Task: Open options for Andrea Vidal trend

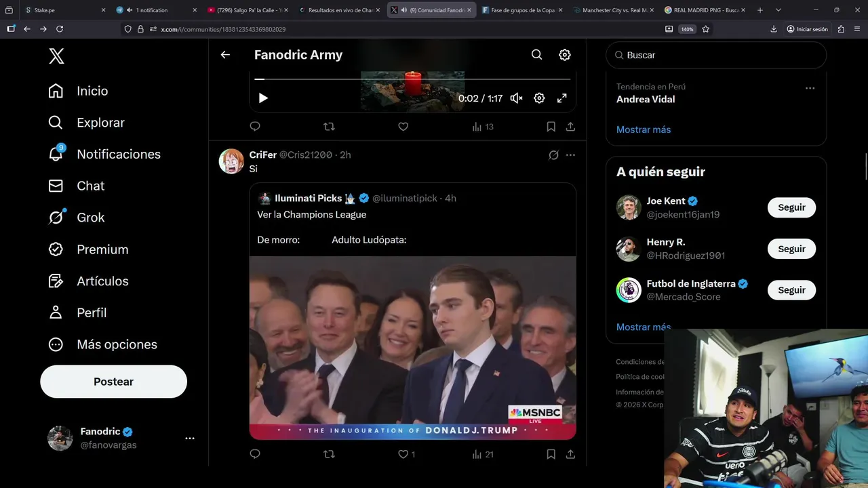Action: point(810,88)
